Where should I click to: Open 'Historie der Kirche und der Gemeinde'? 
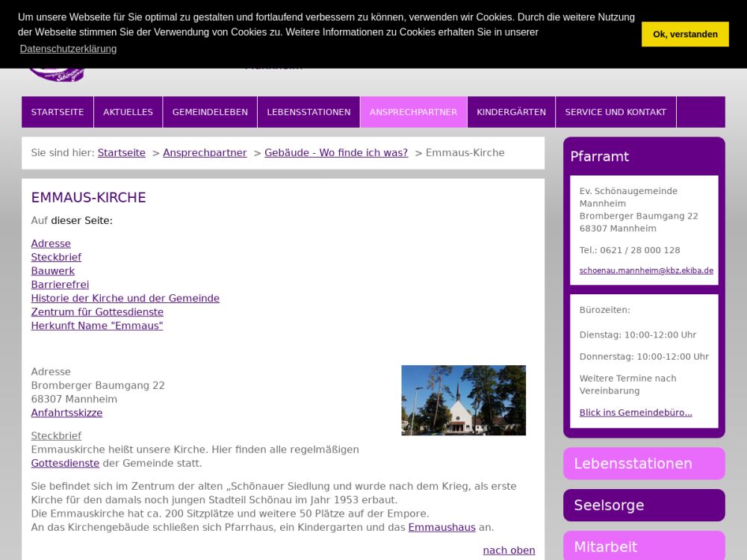coord(125,299)
